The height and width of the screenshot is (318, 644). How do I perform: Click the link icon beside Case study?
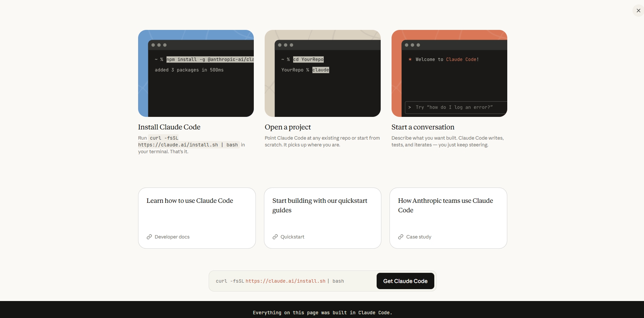point(401,237)
